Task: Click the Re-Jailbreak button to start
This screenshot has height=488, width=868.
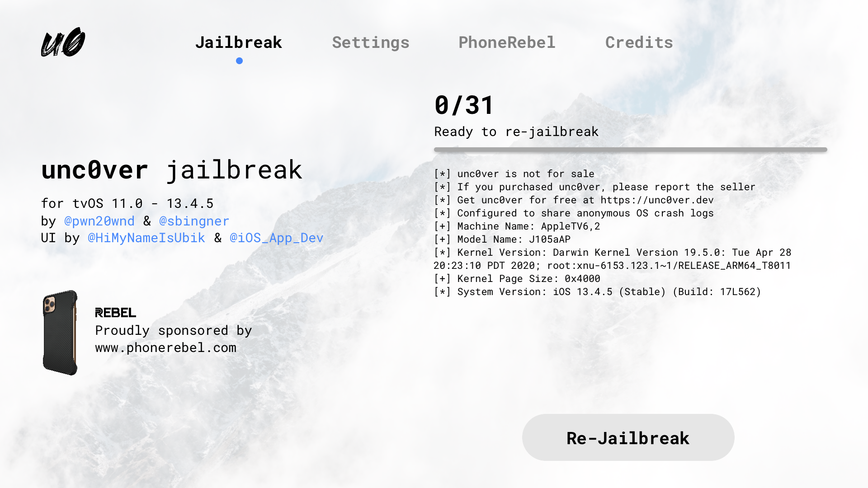Action: click(628, 437)
